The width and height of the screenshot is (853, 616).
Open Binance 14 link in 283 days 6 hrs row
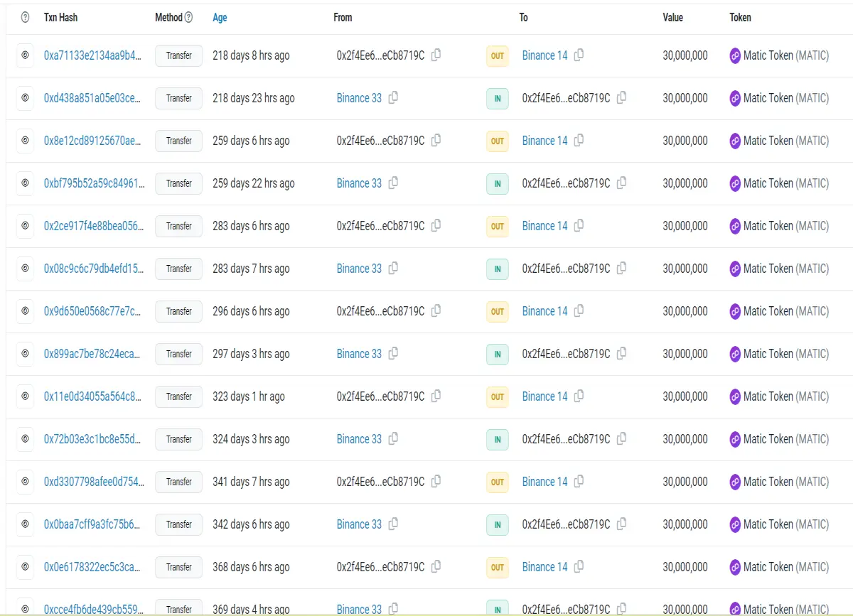tap(545, 226)
